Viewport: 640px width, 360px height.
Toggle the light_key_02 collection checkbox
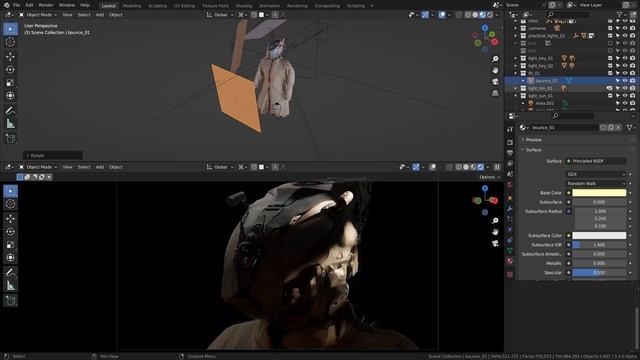pyautogui.click(x=610, y=66)
